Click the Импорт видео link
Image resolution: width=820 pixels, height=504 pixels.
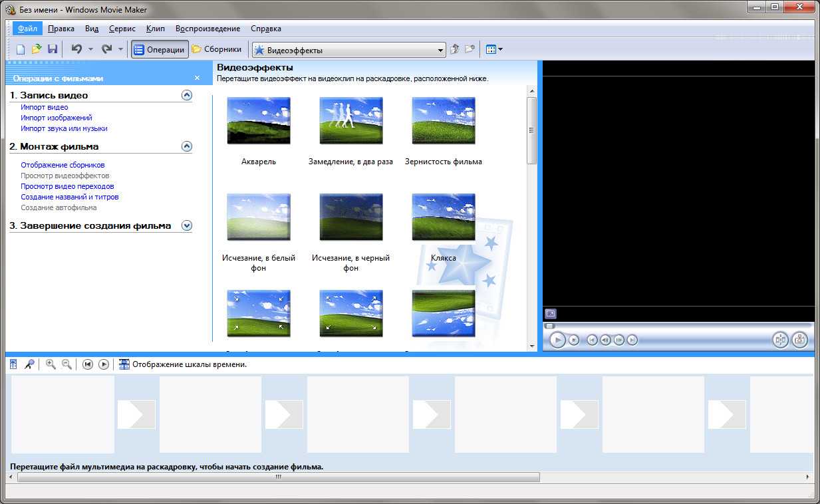pos(44,107)
